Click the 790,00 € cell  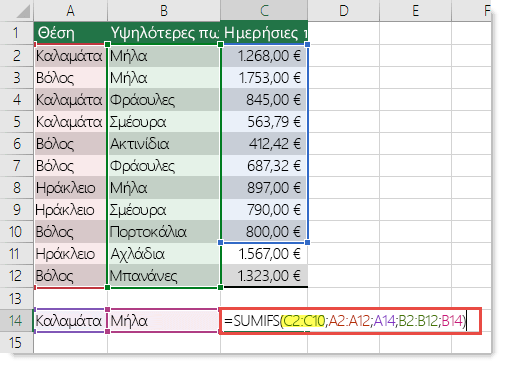click(x=264, y=210)
